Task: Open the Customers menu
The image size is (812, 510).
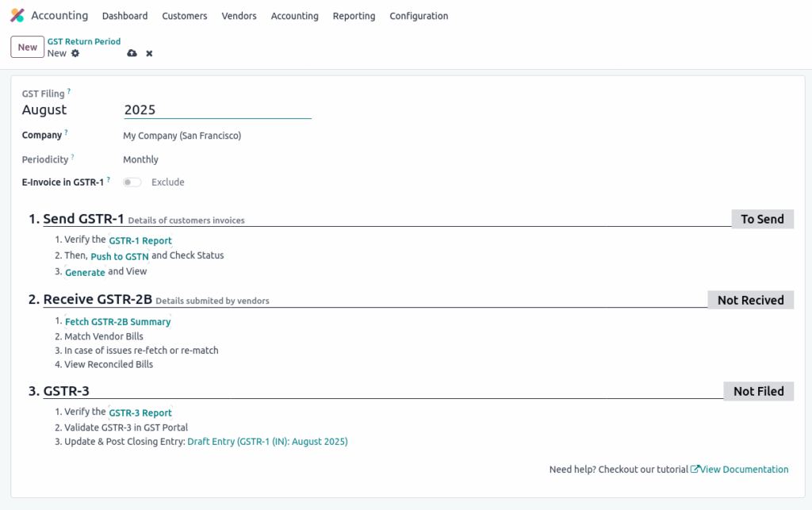Action: click(x=184, y=16)
